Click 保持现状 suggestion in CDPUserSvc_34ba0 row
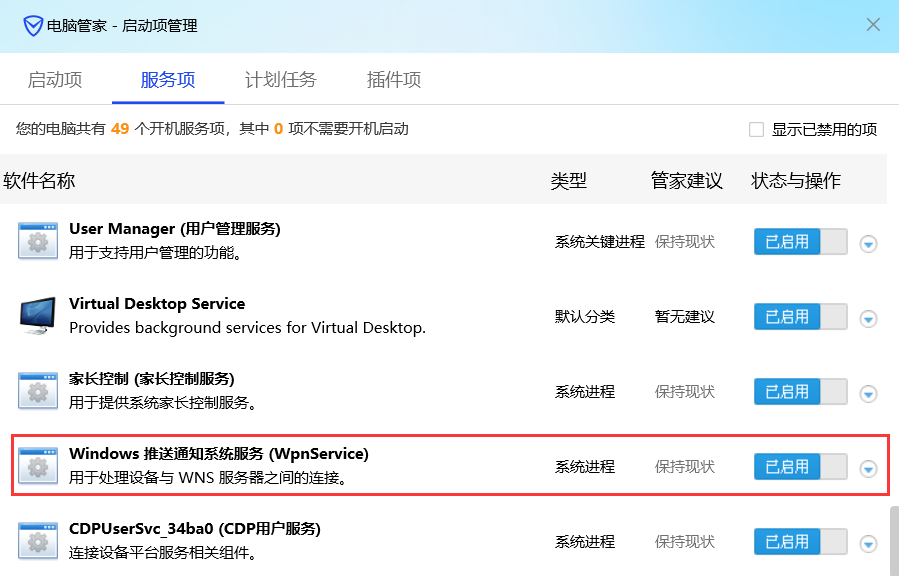Image resolution: width=899 pixels, height=576 pixels. (x=685, y=542)
